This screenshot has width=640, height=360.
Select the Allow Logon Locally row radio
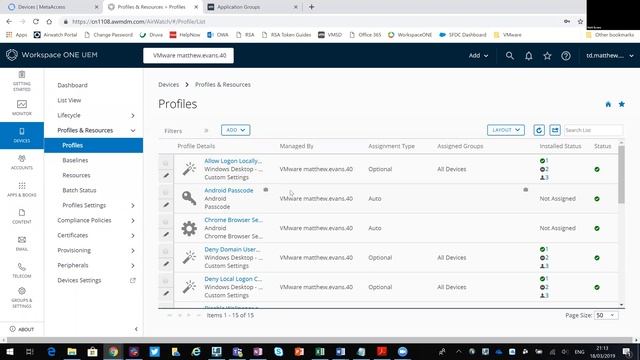(x=165, y=163)
